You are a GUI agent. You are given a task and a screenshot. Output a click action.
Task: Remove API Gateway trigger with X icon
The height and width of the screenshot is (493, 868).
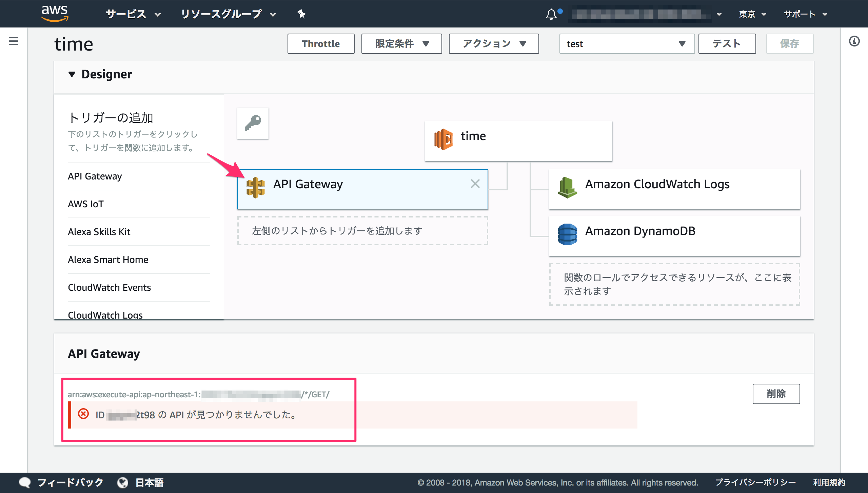(x=475, y=184)
